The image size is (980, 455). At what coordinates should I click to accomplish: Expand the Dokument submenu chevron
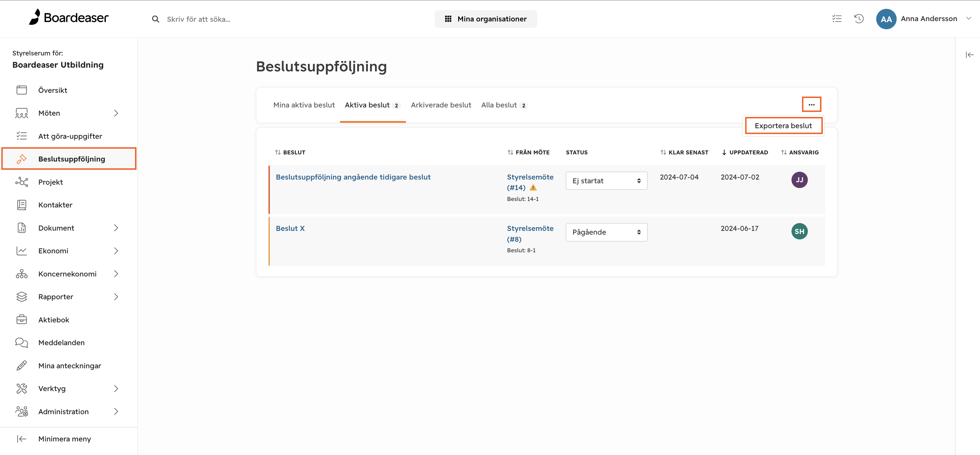(x=116, y=228)
